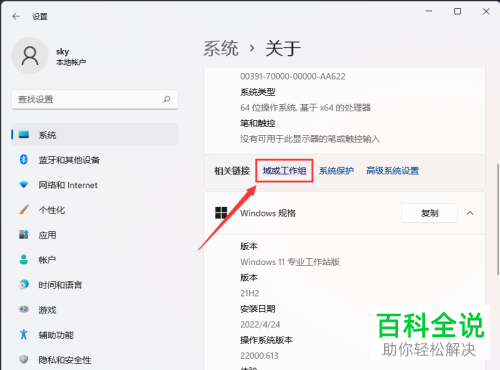Open the 系统保护 link
The image size is (500, 370).
pyautogui.click(x=336, y=171)
